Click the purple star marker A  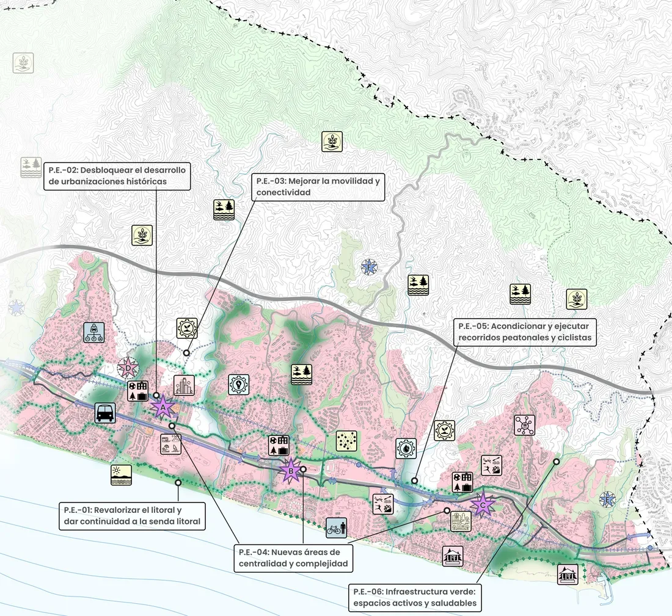[163, 407]
